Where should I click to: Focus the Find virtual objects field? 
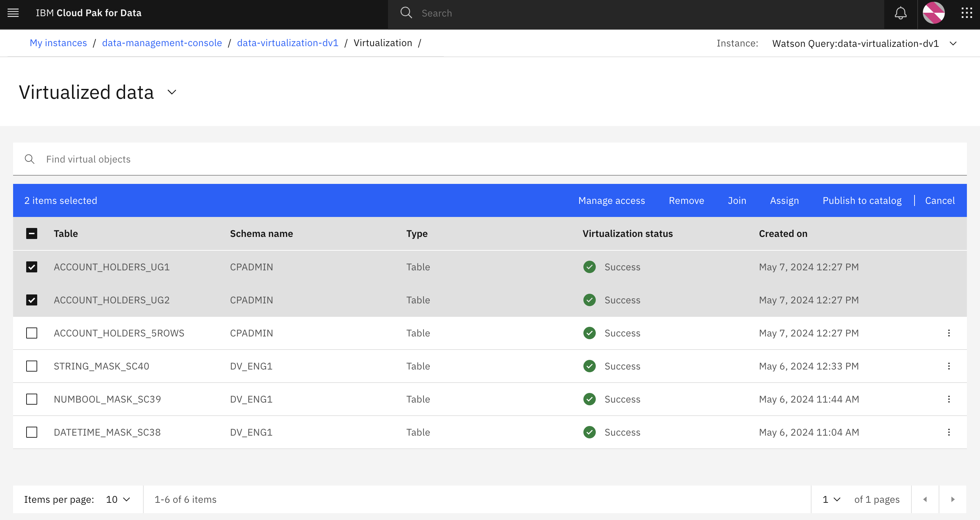[x=490, y=159]
